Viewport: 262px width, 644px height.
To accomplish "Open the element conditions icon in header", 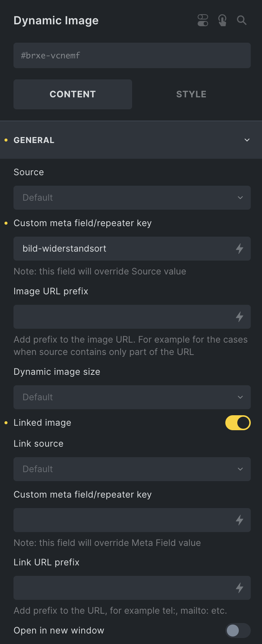I will (203, 20).
